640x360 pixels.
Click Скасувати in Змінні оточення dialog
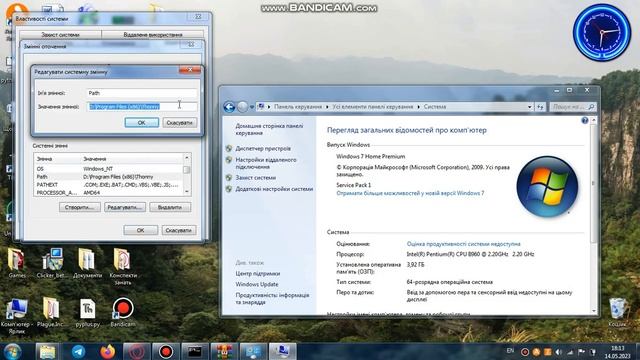[179, 230]
